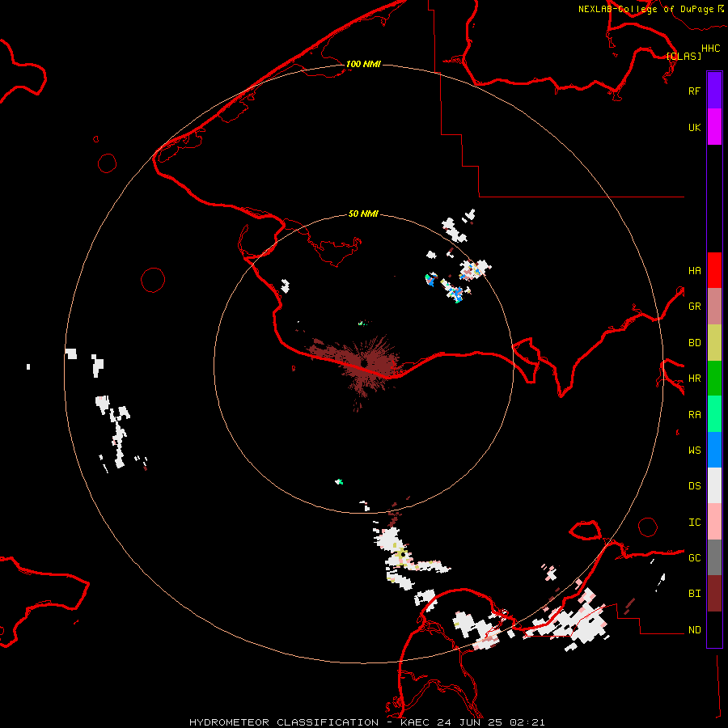The width and height of the screenshot is (728, 728).
Task: Click the RF legend label
Action: 694,91
